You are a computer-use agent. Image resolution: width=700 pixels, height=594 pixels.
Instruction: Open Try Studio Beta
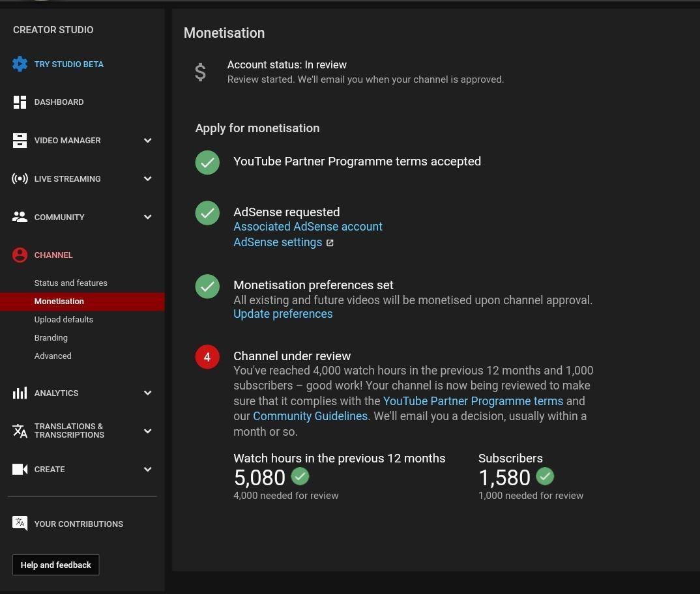(x=68, y=64)
